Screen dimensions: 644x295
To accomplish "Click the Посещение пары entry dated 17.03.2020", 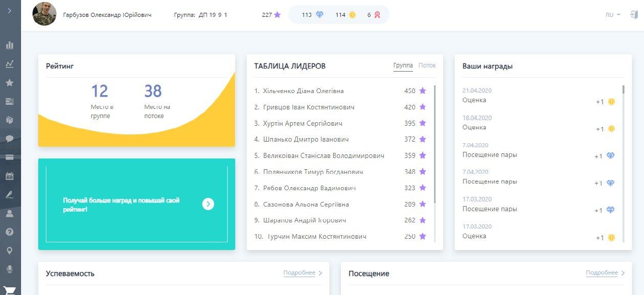I will pyautogui.click(x=490, y=209).
